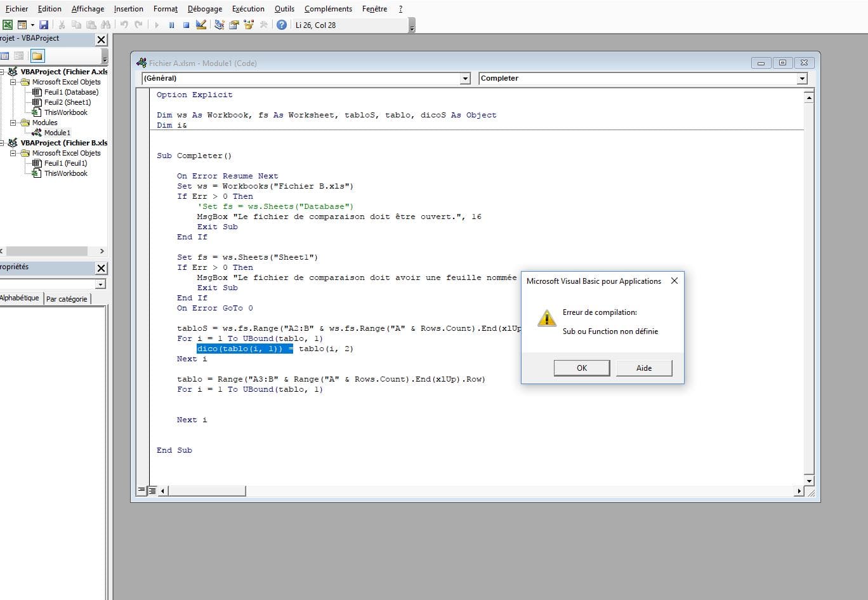Select Feuil1 (Database) in the project tree
Viewport: 868px width, 600px height.
[71, 92]
